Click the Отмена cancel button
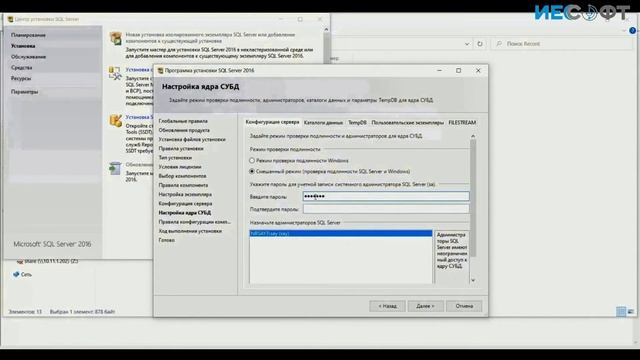 [464, 306]
